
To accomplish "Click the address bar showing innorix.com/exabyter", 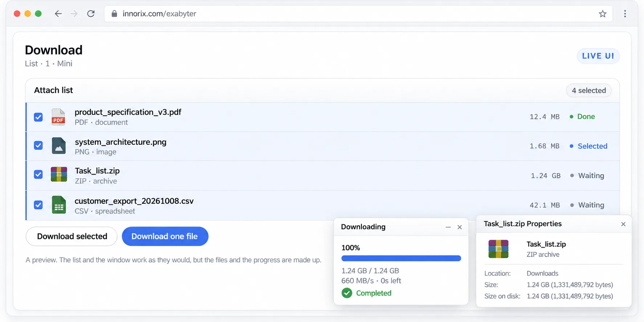I will coord(358,14).
